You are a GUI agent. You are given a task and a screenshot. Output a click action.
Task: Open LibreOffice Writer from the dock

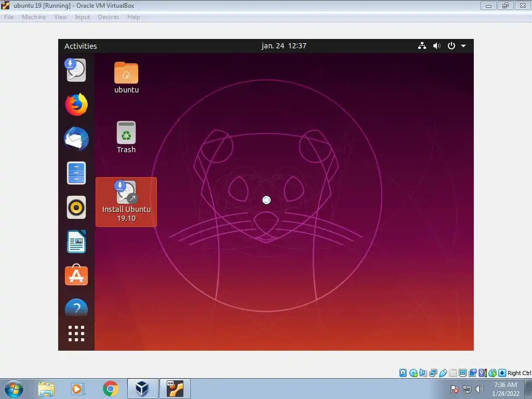(x=76, y=242)
